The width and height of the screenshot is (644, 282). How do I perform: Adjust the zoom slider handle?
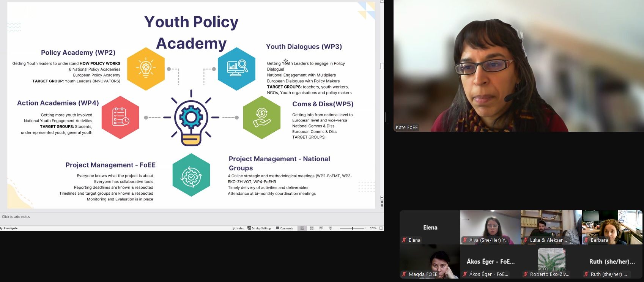(353, 228)
